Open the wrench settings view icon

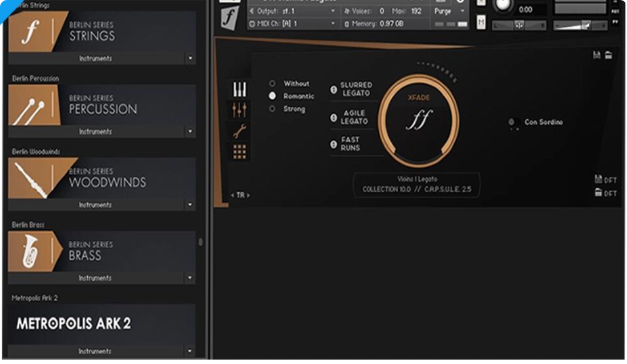pos(240,131)
